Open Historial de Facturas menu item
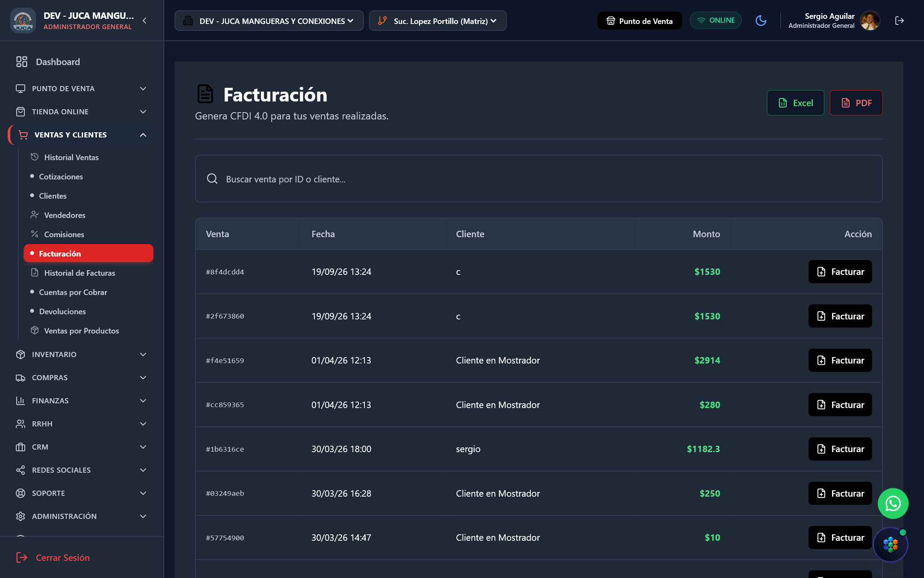This screenshot has width=924, height=578. coord(88,273)
